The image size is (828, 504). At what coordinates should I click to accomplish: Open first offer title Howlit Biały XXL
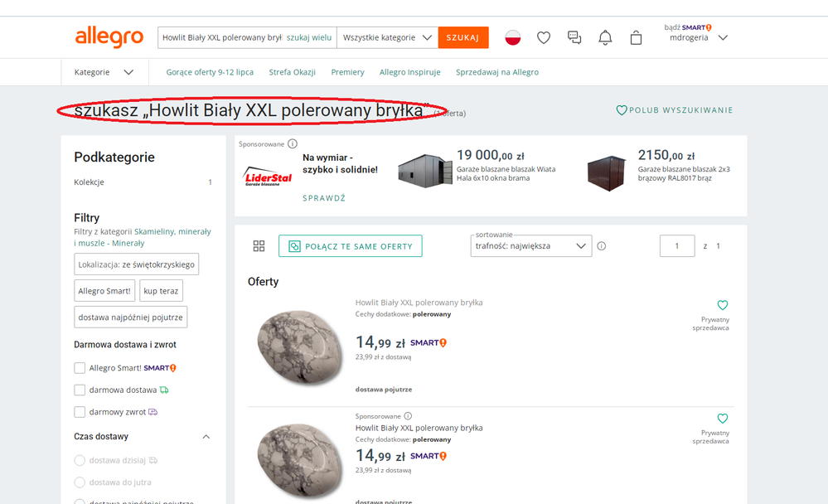coord(419,303)
